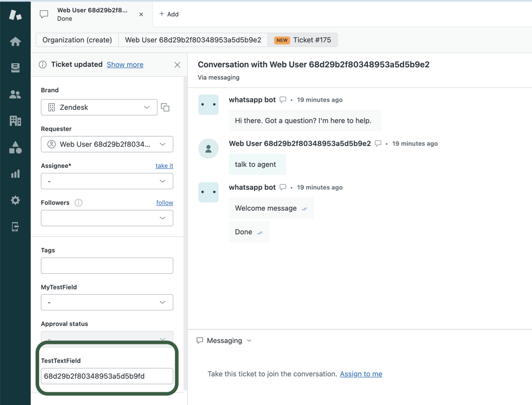
Task: Click into the Tags input field
Action: point(107,266)
